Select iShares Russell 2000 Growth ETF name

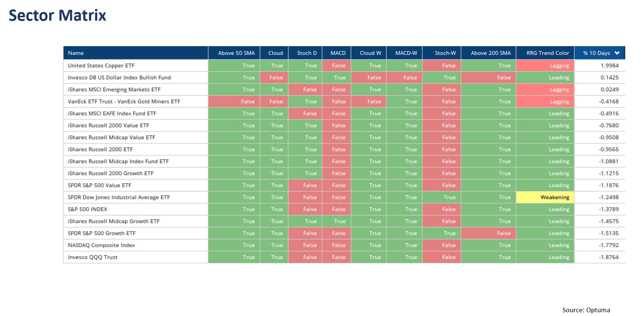click(111, 173)
